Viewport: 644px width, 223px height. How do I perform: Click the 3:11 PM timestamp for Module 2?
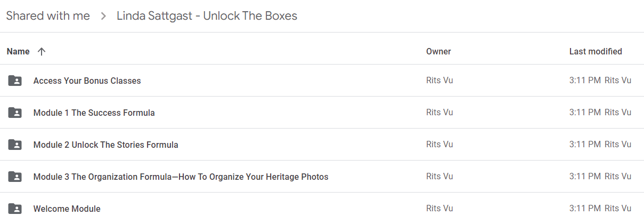pos(585,145)
